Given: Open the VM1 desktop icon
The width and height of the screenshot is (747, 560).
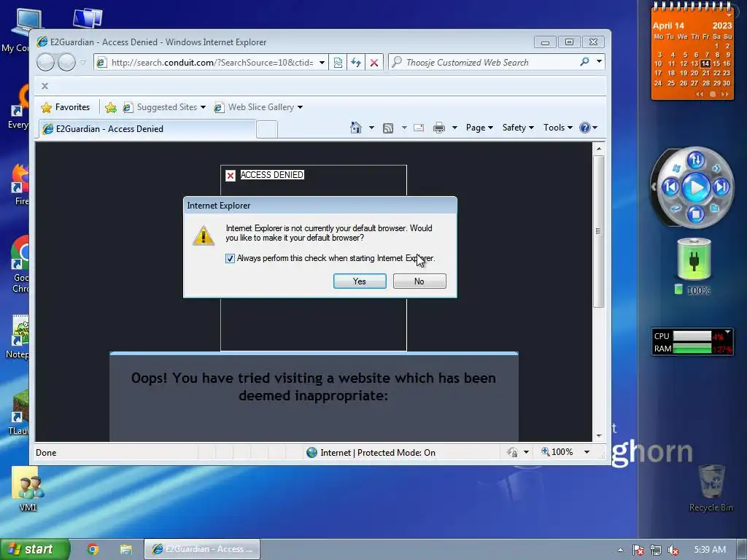Looking at the screenshot, I should 28,489.
